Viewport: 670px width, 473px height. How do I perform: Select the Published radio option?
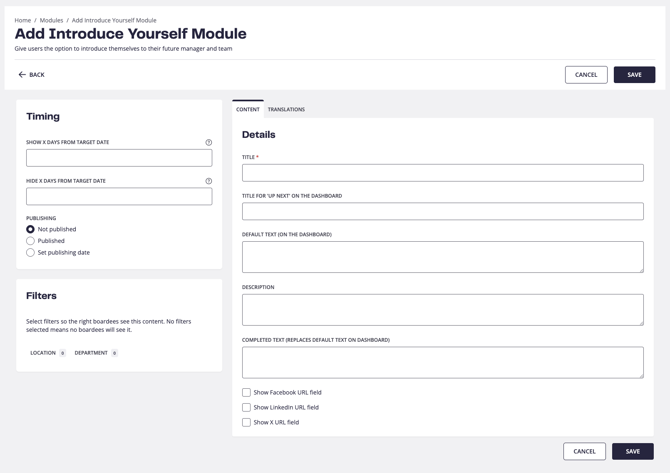click(x=30, y=241)
